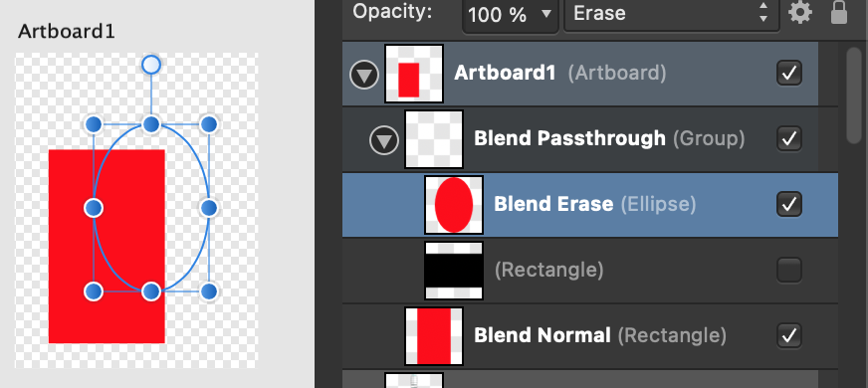Collapse the Artboard1 layer tree

point(364,75)
